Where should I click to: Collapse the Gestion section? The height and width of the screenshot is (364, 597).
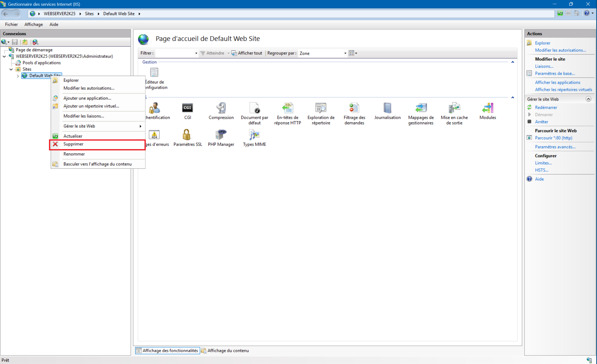click(512, 62)
